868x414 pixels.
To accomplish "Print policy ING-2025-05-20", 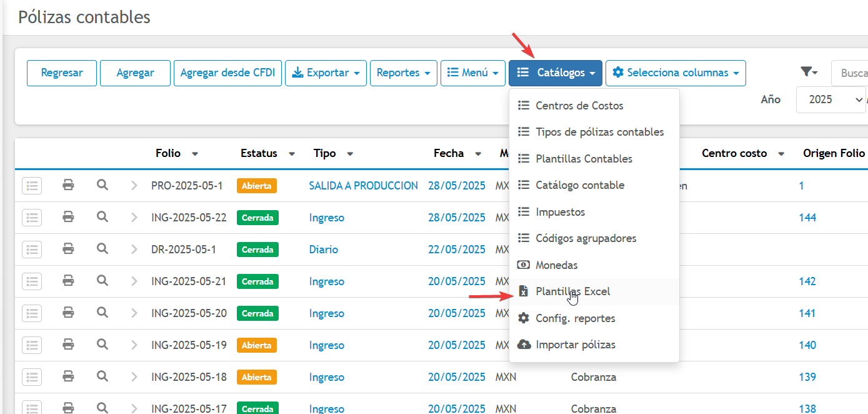I will [x=68, y=313].
